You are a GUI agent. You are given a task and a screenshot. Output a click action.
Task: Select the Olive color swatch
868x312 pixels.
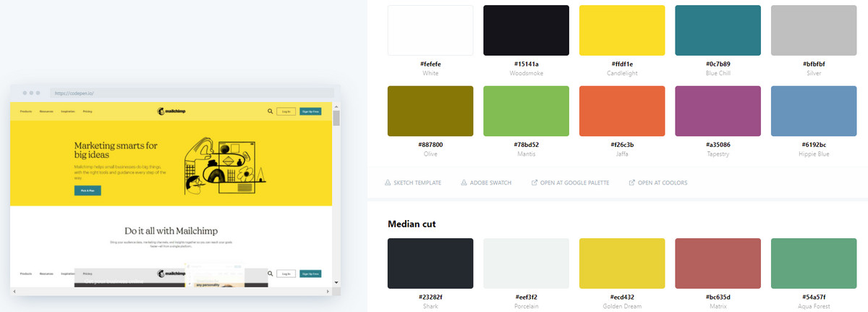tap(430, 111)
